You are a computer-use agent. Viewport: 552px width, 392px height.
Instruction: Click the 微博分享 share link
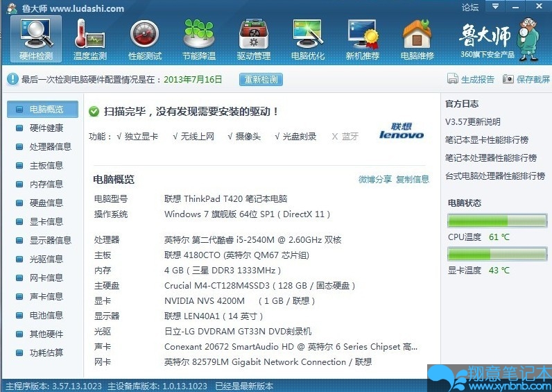375,179
